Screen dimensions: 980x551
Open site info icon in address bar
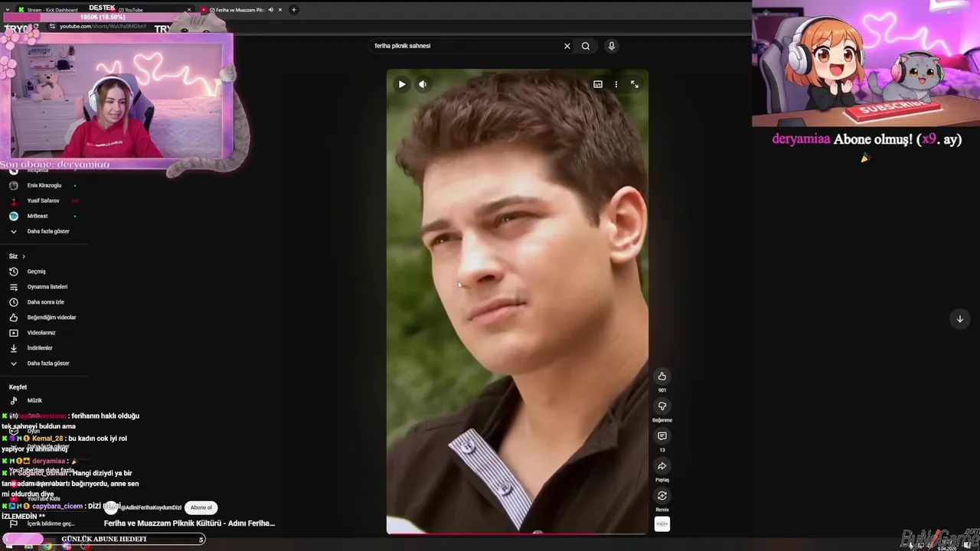click(52, 27)
